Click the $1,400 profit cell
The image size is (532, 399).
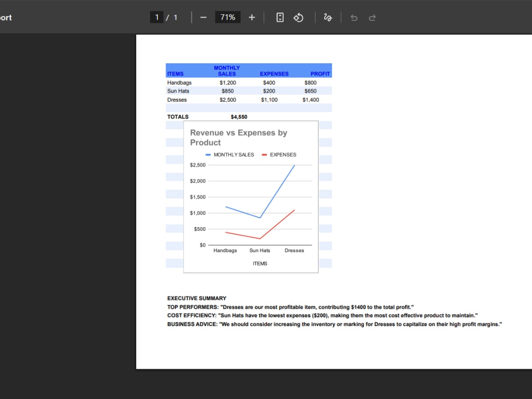coord(311,100)
